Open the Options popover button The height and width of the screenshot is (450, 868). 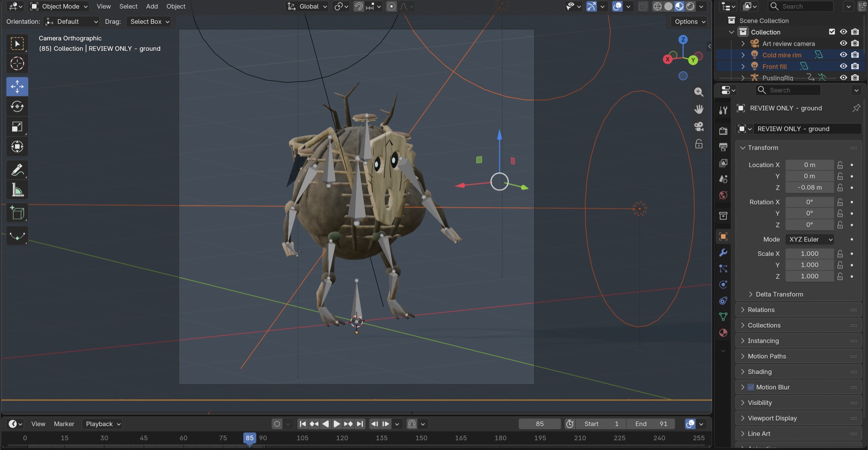690,22
